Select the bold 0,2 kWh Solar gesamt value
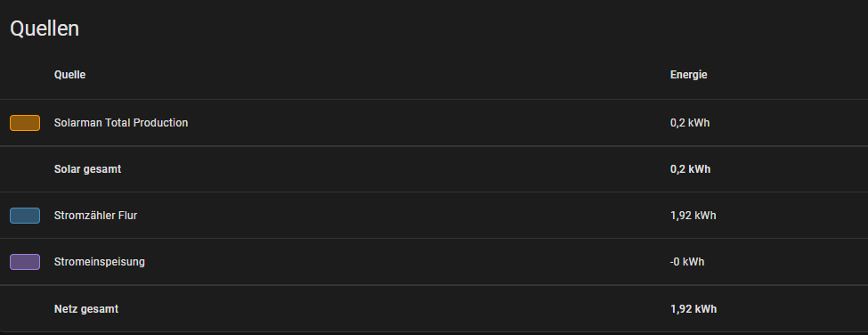Screen dimensions: 868x335 [x=690, y=169]
